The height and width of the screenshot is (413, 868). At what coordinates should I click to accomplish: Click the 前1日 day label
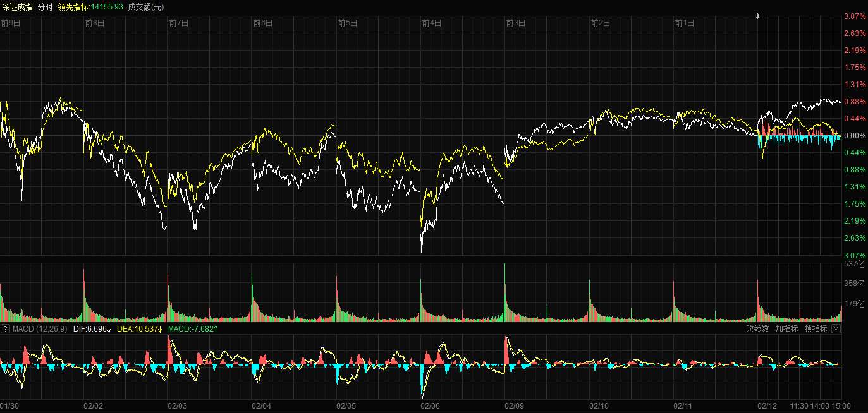[x=685, y=23]
